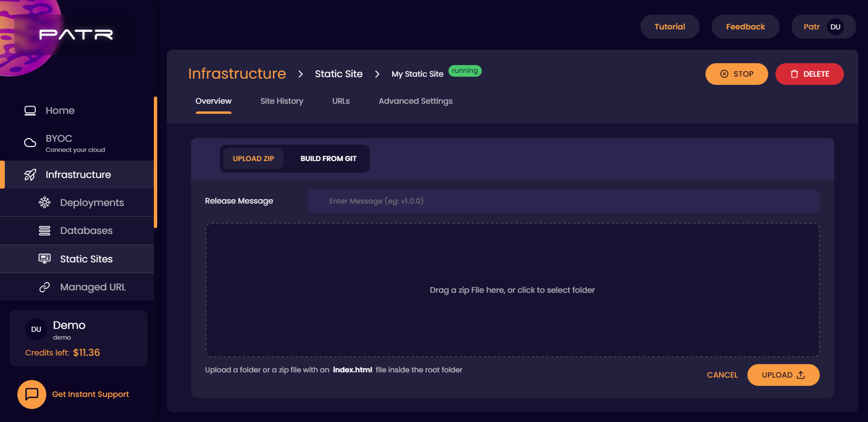Click the Demo workspace name
Screen dimensions: 868x422
pyautogui.click(x=69, y=325)
